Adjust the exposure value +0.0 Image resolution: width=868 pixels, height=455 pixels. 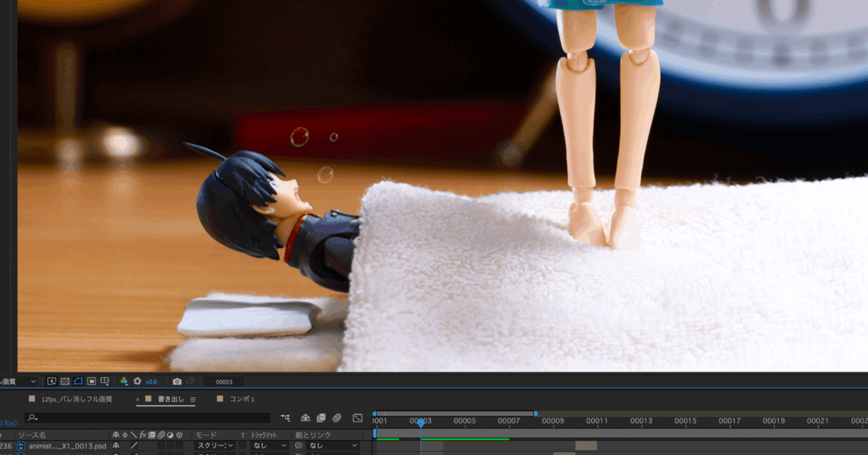151,382
